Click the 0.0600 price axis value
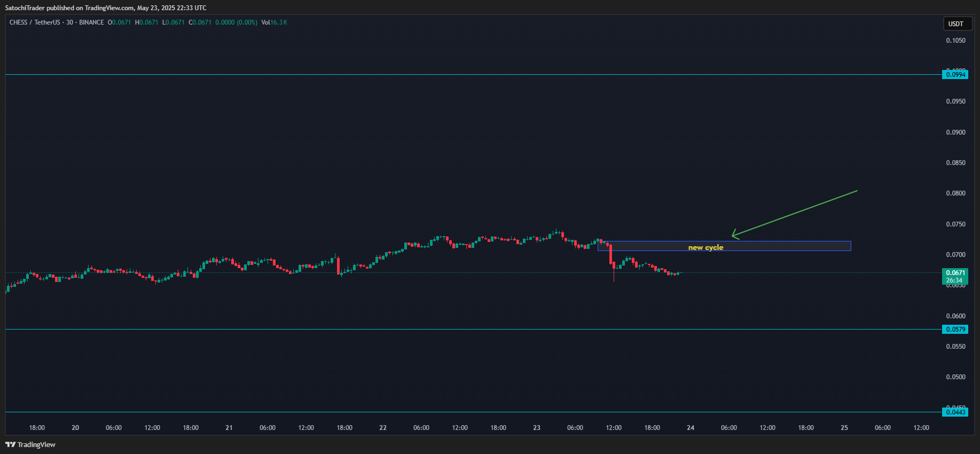The height and width of the screenshot is (454, 980). (x=955, y=316)
